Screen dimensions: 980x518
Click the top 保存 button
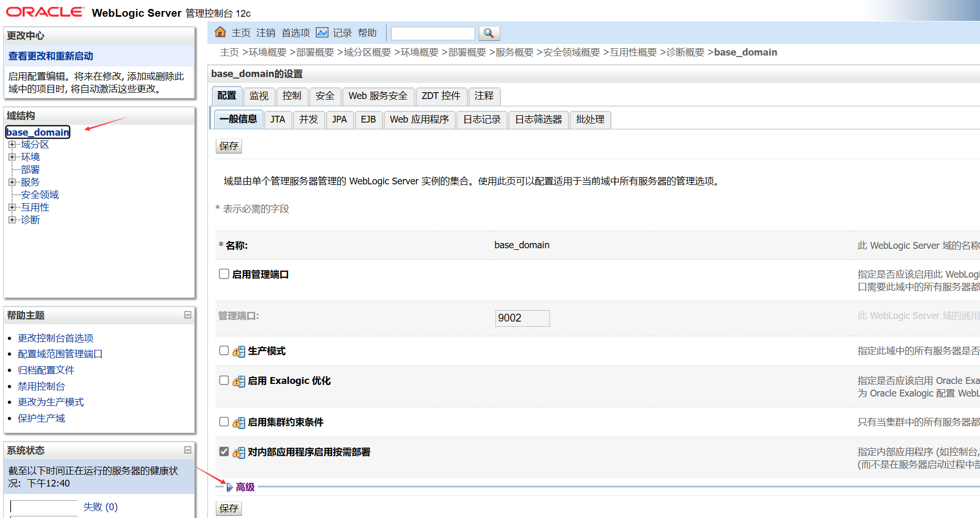(x=229, y=146)
